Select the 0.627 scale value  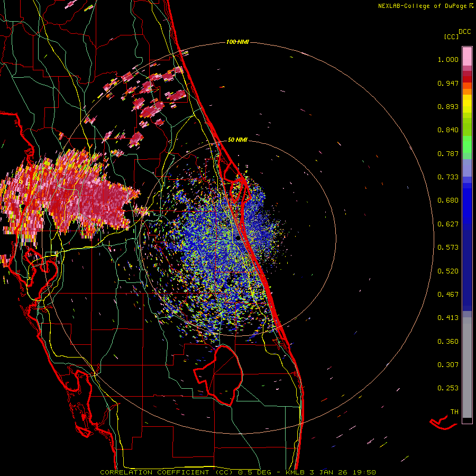448,224
